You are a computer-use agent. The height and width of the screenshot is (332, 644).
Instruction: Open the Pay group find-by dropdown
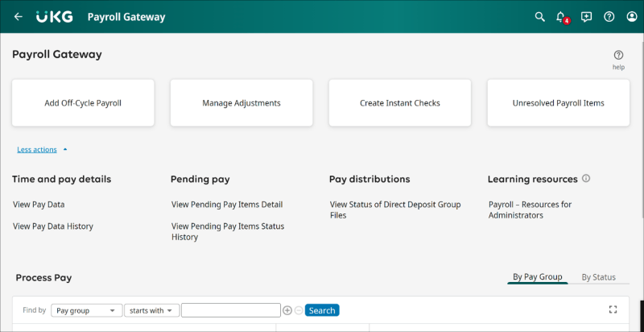tap(87, 310)
